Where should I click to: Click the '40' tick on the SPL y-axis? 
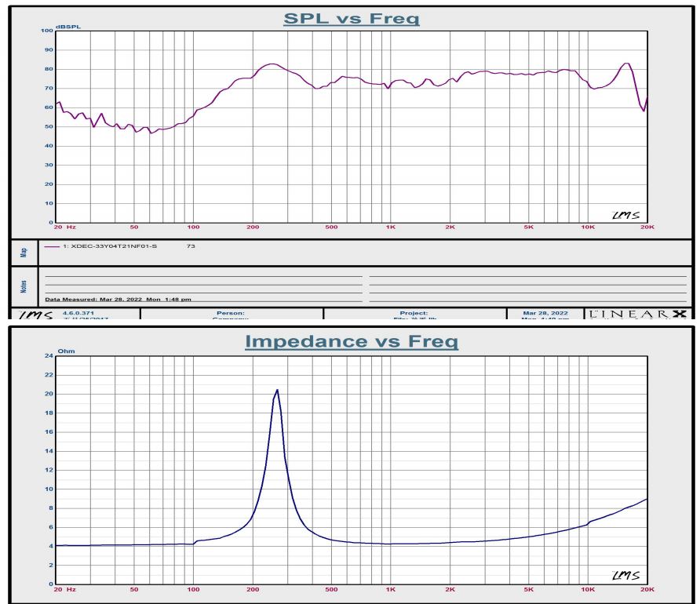click(x=48, y=146)
